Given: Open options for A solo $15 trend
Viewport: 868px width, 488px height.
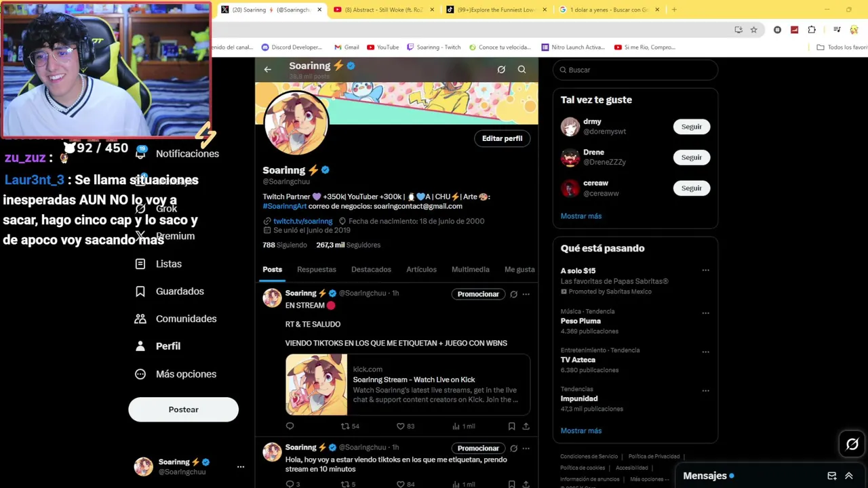Looking at the screenshot, I should pyautogui.click(x=705, y=270).
